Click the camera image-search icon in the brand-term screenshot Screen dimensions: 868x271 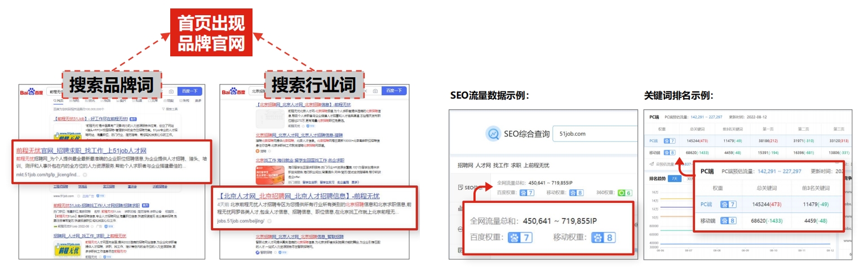tap(171, 91)
